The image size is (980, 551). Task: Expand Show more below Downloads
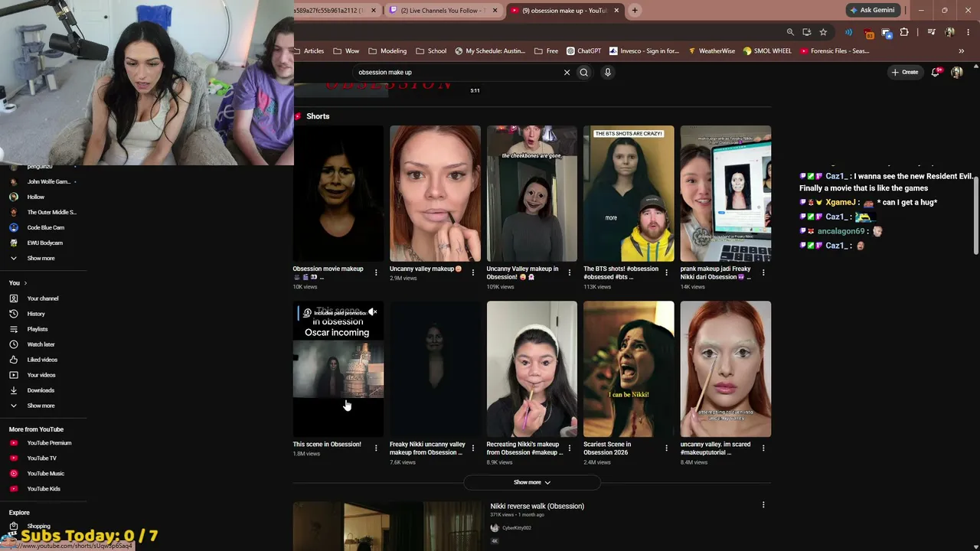point(41,406)
